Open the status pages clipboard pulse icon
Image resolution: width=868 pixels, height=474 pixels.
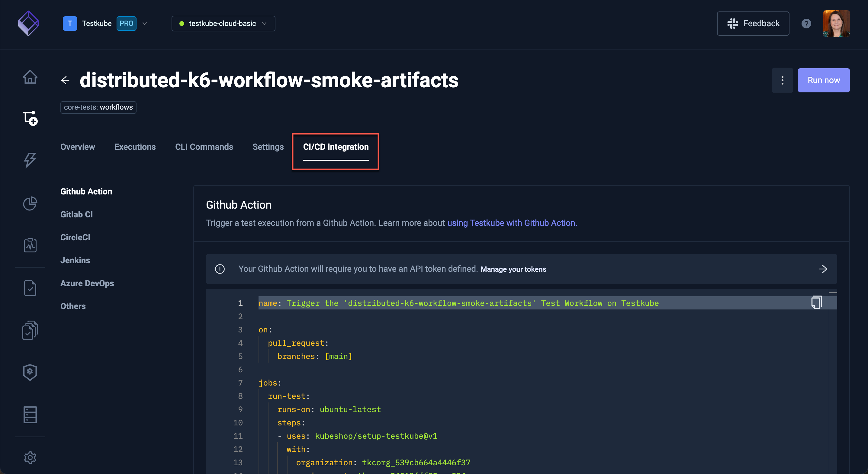coord(30,245)
